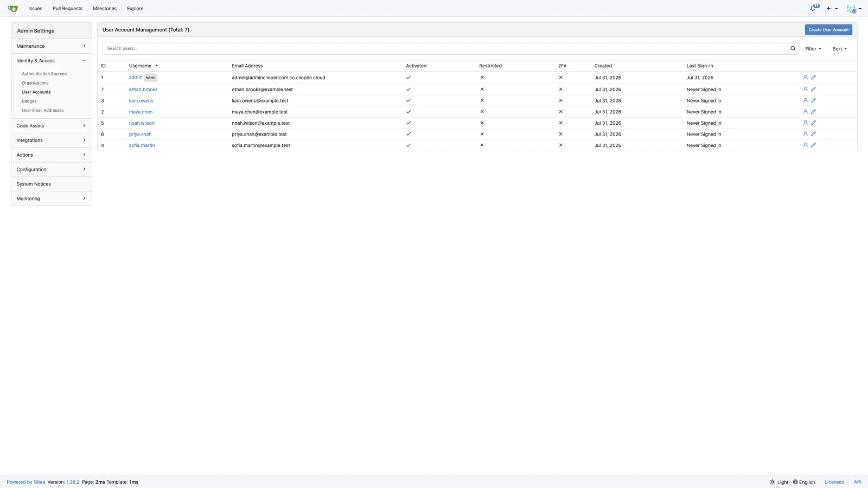Open the API footer link

pyautogui.click(x=857, y=482)
